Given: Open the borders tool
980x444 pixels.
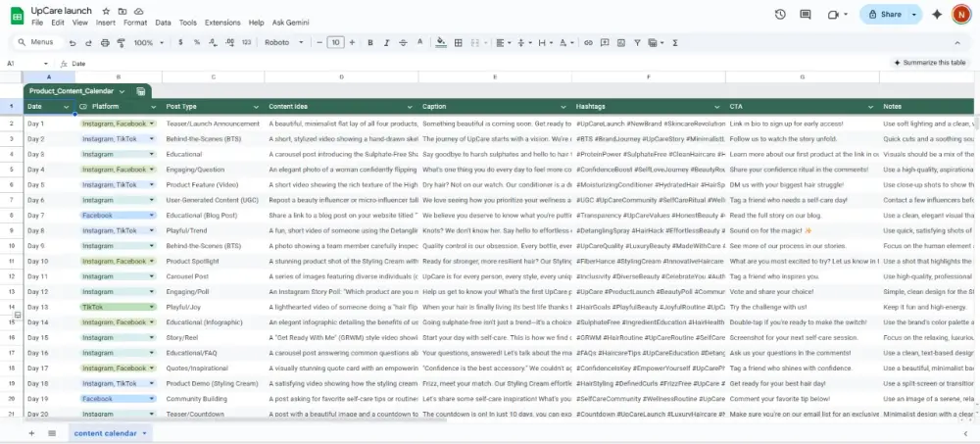Looking at the screenshot, I should click(458, 42).
